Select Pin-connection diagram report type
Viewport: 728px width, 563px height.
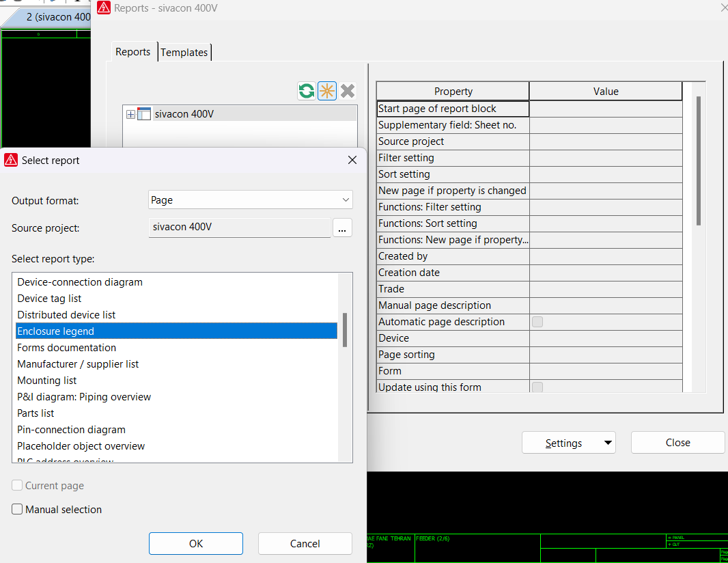[176, 429]
